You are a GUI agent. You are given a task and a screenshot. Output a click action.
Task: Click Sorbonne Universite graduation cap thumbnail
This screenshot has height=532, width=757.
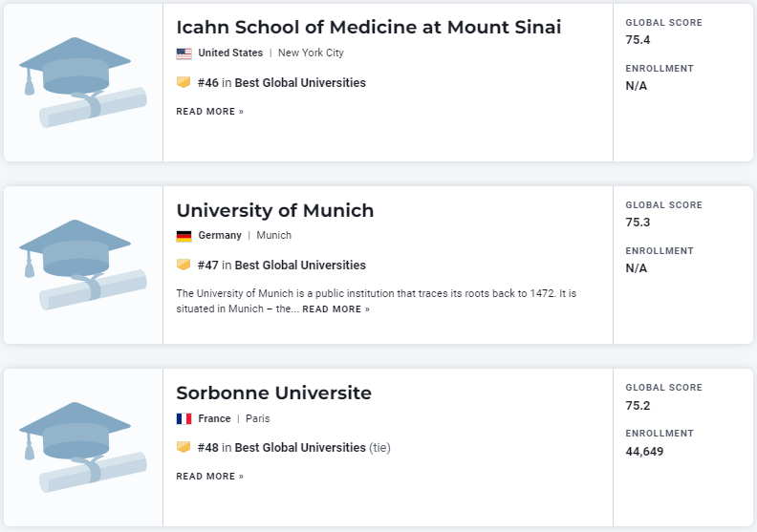click(x=83, y=447)
